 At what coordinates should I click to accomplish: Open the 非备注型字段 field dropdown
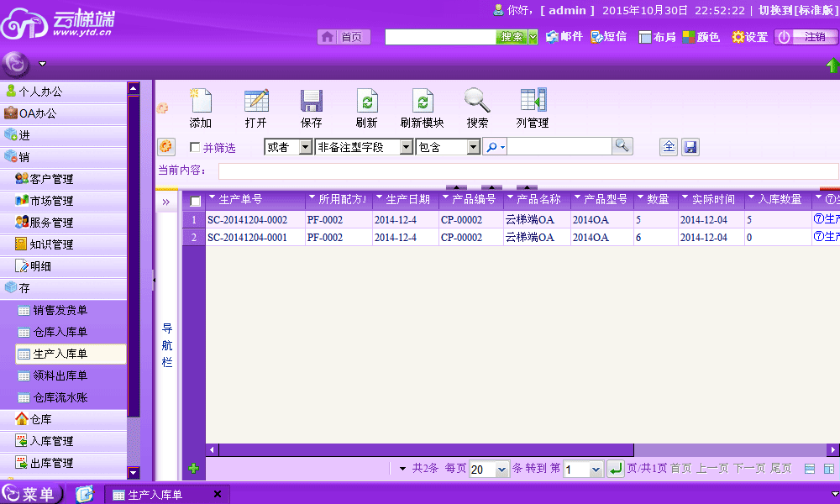(x=406, y=147)
